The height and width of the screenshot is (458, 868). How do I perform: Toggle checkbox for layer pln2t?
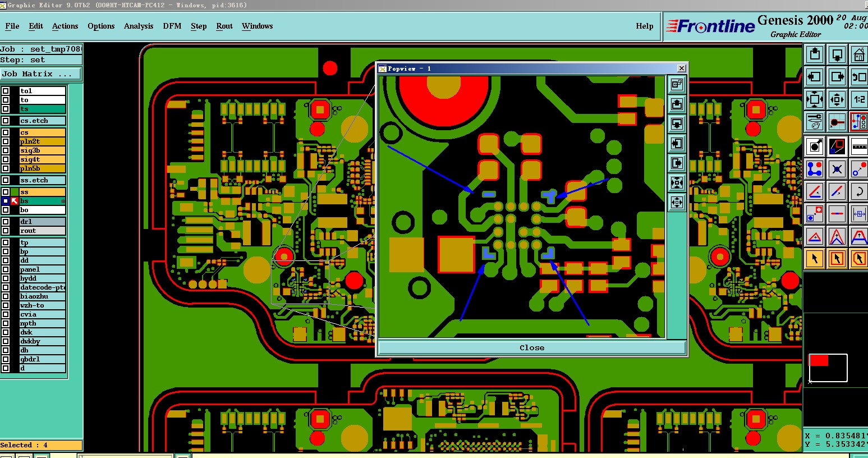(6, 141)
